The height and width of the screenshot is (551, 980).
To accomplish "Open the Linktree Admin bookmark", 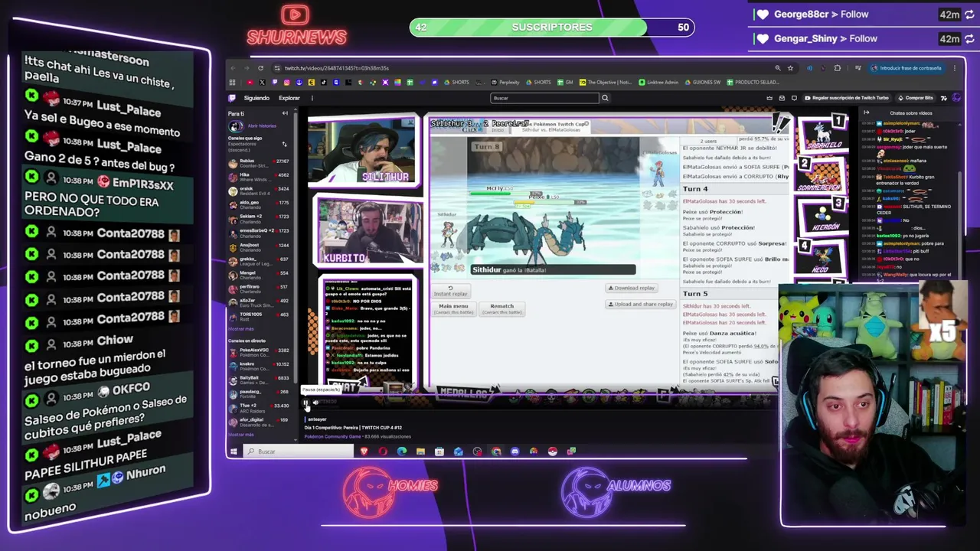I will pyautogui.click(x=658, y=82).
